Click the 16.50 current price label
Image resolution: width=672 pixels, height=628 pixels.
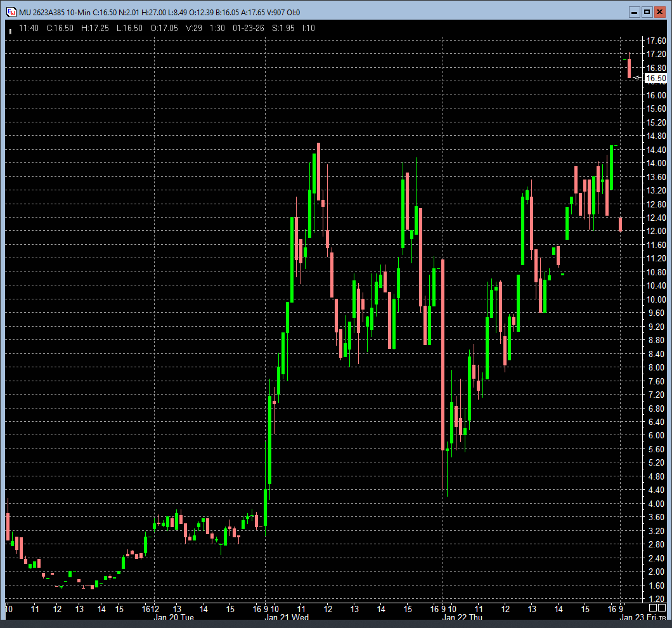tap(656, 79)
